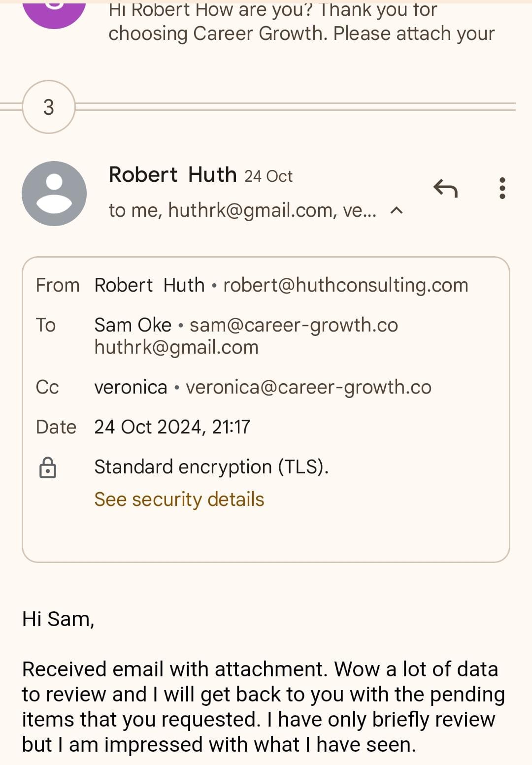Tap Cc address veronica@career-growth.co
The height and width of the screenshot is (765, 532).
pyautogui.click(x=308, y=387)
